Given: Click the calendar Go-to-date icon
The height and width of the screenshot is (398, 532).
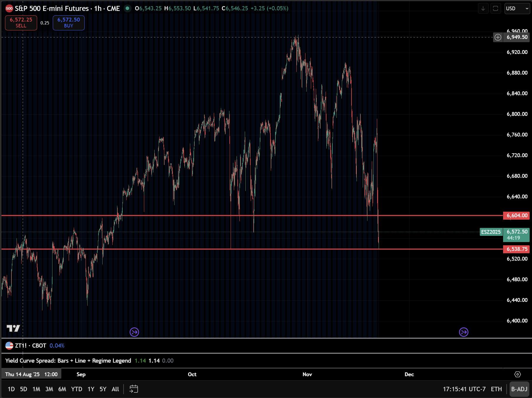Looking at the screenshot, I should [x=134, y=389].
